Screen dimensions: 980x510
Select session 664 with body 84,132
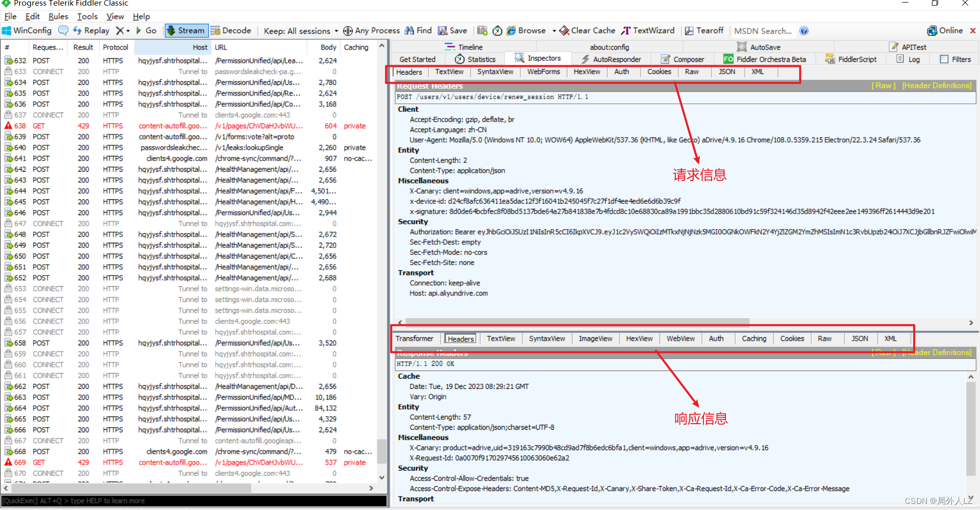[x=189, y=408]
